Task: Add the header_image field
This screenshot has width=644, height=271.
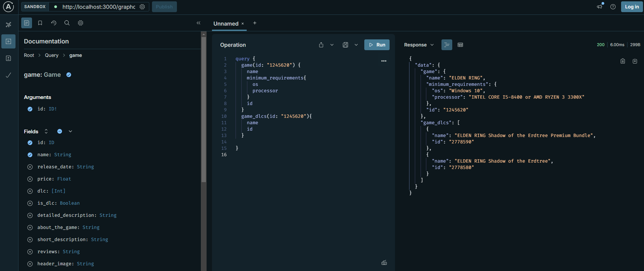Action: 30,264
